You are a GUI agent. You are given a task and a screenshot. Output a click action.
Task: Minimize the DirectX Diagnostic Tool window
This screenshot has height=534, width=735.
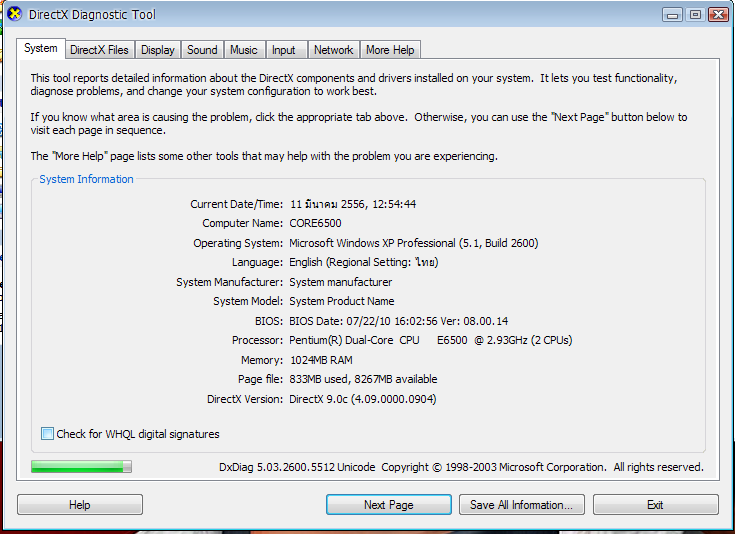pyautogui.click(x=672, y=15)
